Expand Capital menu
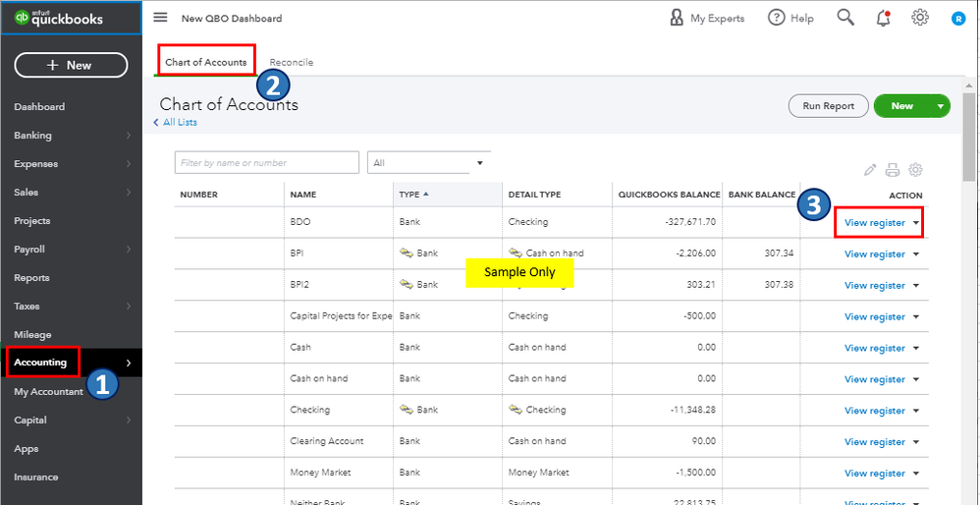The image size is (980, 505). click(72, 420)
